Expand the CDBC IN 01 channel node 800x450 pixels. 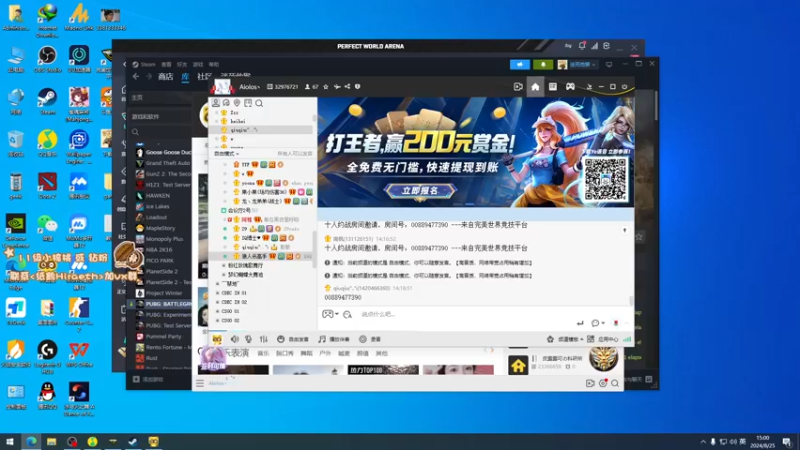(217, 293)
